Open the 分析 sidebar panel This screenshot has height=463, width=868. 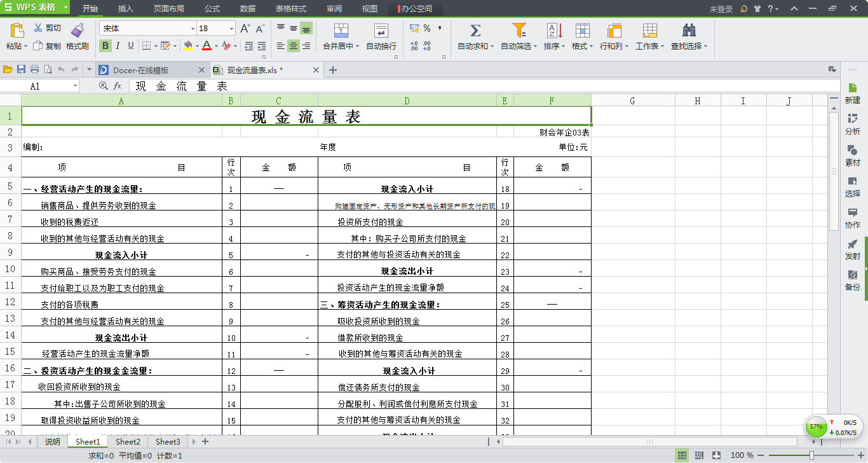(x=853, y=124)
